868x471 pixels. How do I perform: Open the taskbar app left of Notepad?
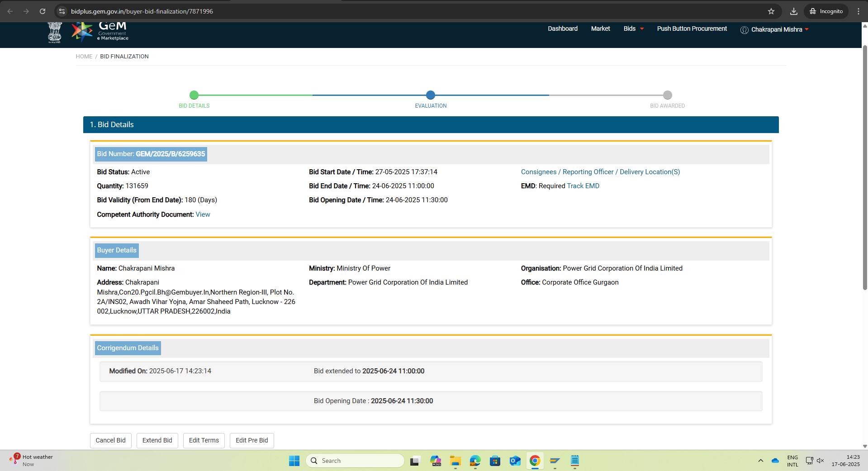[x=555, y=461]
